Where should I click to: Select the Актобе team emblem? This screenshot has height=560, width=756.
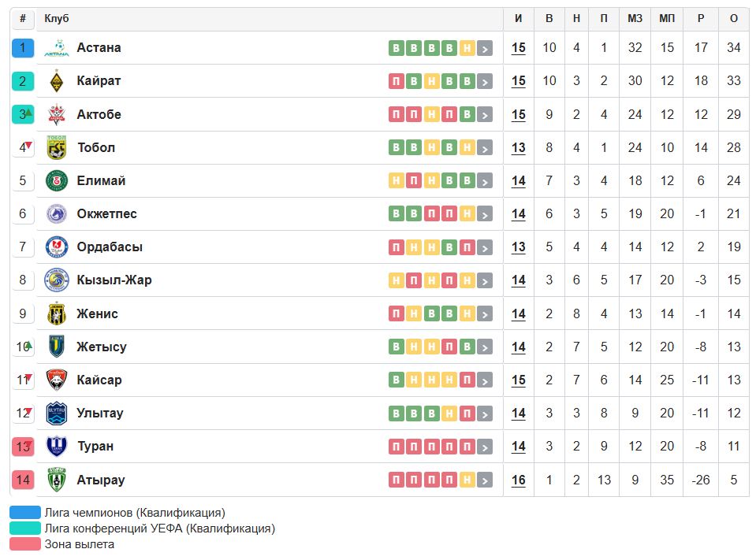click(57, 114)
